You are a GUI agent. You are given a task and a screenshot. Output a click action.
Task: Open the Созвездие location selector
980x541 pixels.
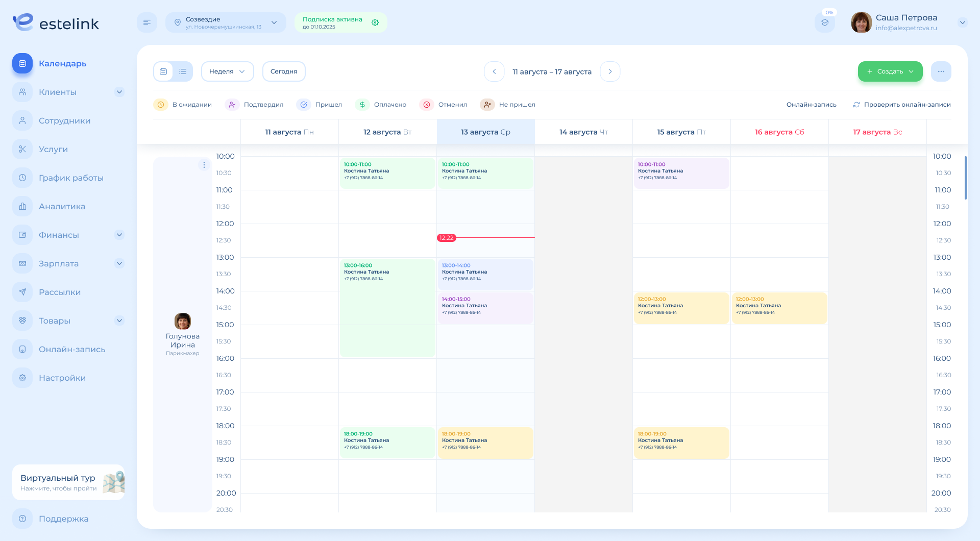point(226,22)
